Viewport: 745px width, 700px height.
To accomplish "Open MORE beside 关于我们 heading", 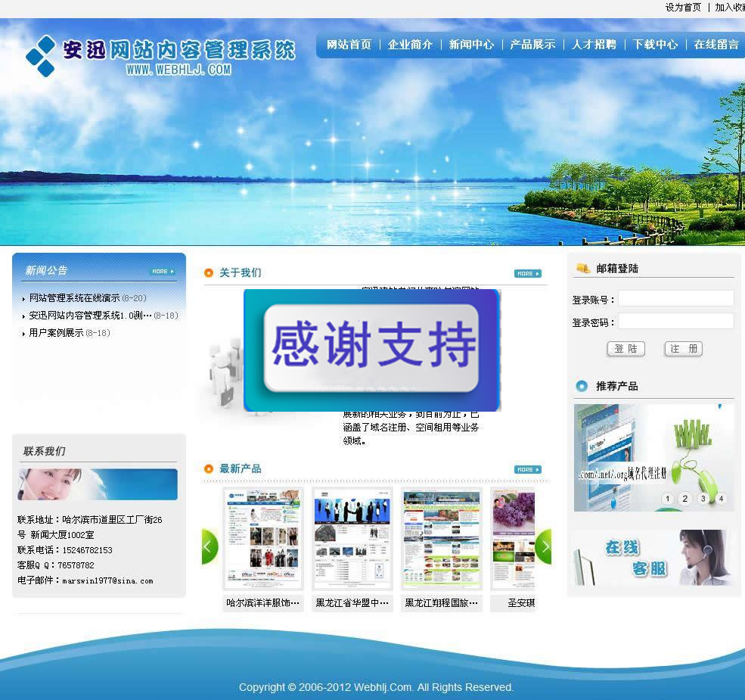I will (x=527, y=273).
